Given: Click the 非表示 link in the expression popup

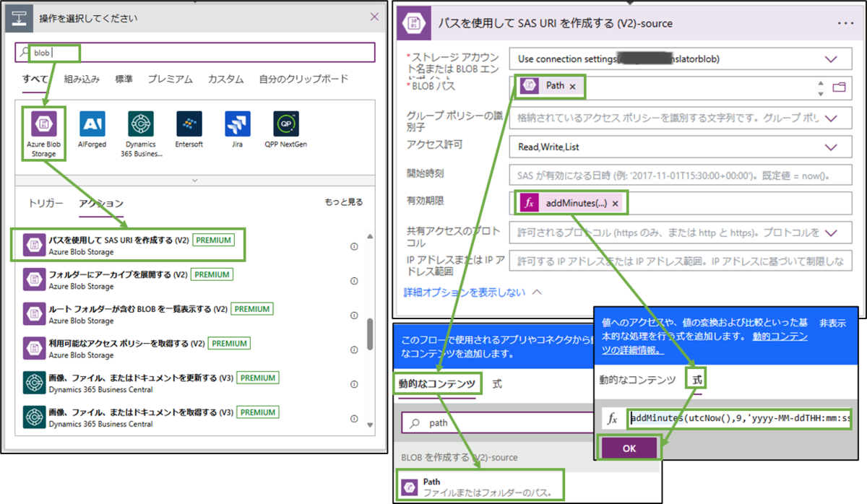Looking at the screenshot, I should pyautogui.click(x=833, y=323).
